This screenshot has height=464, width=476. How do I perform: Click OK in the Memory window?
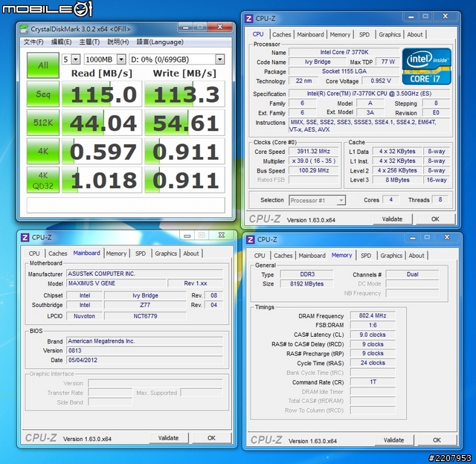click(437, 440)
